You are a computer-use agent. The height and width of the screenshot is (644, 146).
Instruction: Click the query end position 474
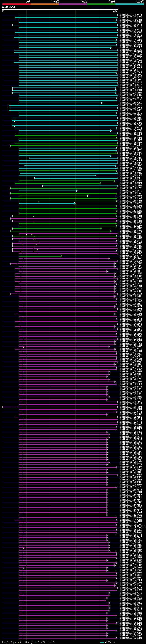[x=115, y=11]
